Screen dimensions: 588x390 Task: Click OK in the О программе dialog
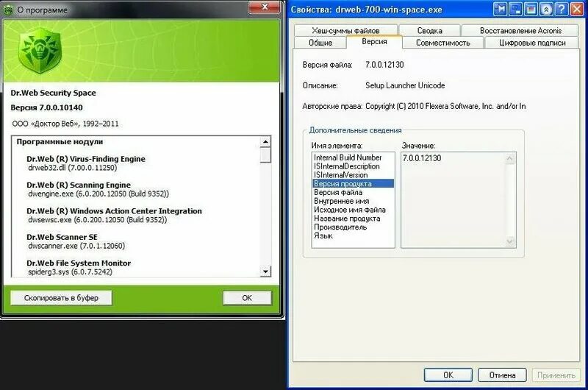click(247, 298)
